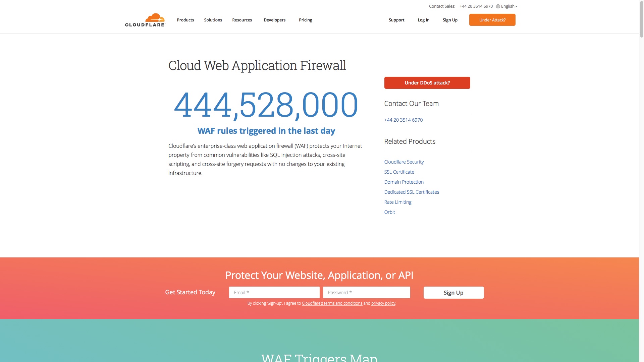Open the Products menu
Image resolution: width=644 pixels, height=362 pixels.
(x=185, y=20)
